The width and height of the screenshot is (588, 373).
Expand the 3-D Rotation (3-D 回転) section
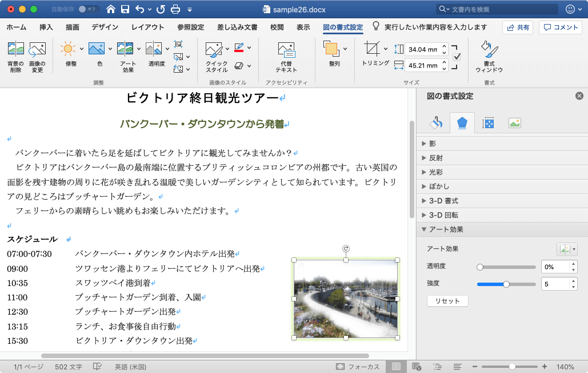point(443,215)
